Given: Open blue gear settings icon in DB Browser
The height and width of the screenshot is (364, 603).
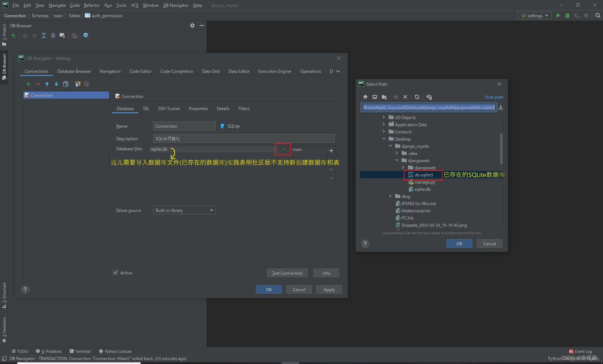Looking at the screenshot, I should [x=86, y=35].
